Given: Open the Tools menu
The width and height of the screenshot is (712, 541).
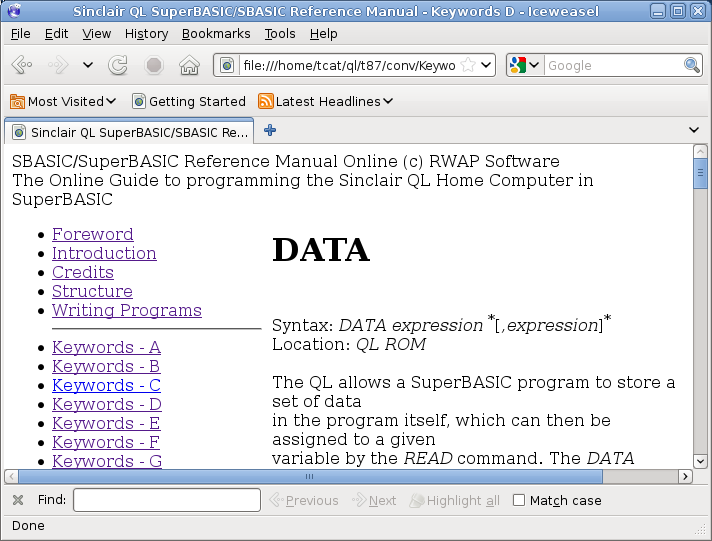Looking at the screenshot, I should pos(280,34).
